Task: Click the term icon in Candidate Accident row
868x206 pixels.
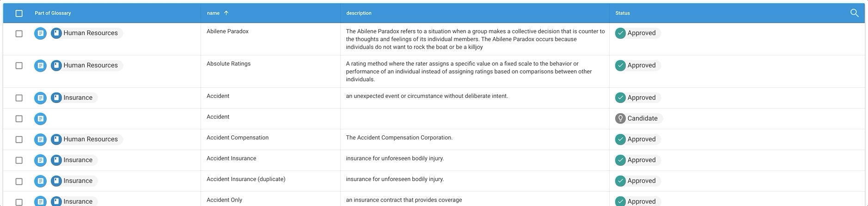Action: click(x=41, y=119)
